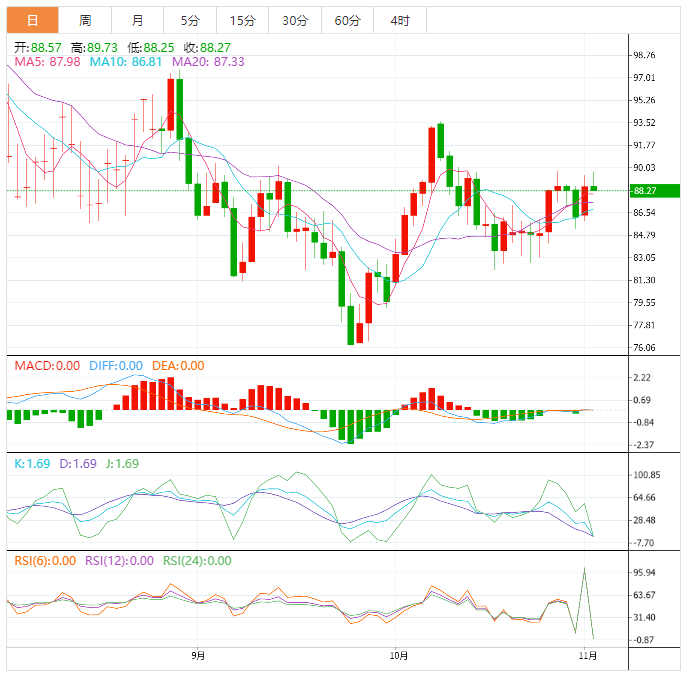This screenshot has width=681, height=674.
Task: Click the 11月 date axis marker
Action: point(588,655)
